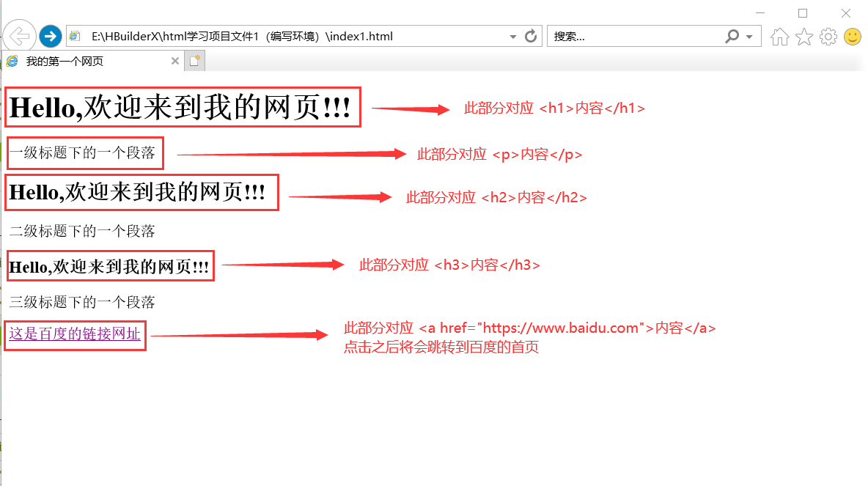
Task: Open the Tools settings gear
Action: (x=828, y=35)
